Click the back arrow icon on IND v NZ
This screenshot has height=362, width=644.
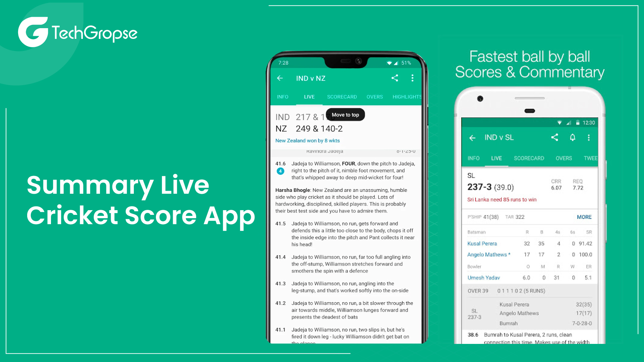[279, 78]
